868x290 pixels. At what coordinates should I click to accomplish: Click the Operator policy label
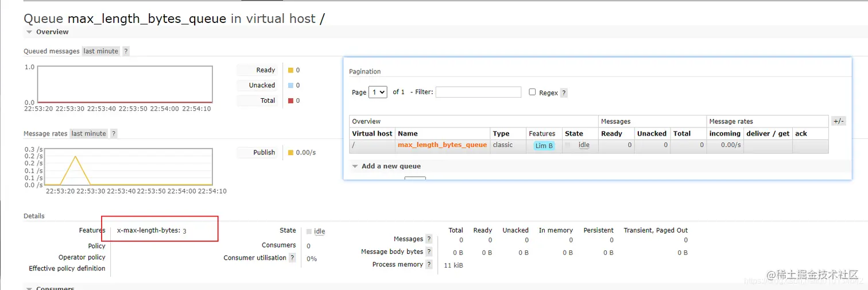click(x=82, y=257)
